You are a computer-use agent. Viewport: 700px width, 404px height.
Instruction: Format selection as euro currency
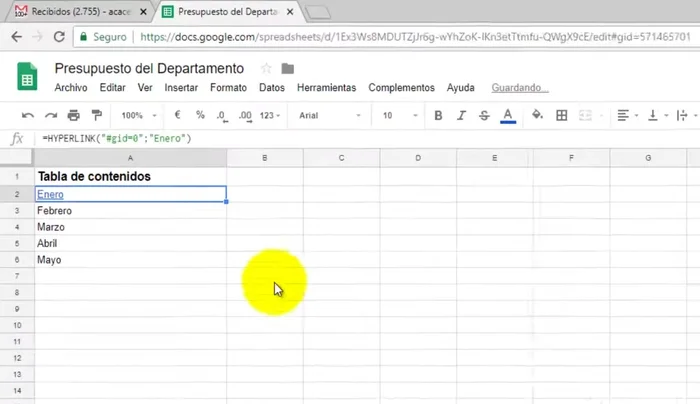177,115
